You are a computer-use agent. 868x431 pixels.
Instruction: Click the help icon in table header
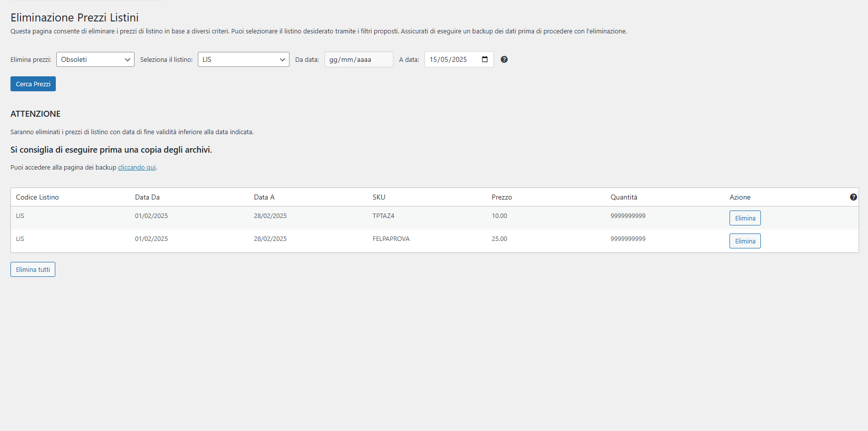coord(854,197)
